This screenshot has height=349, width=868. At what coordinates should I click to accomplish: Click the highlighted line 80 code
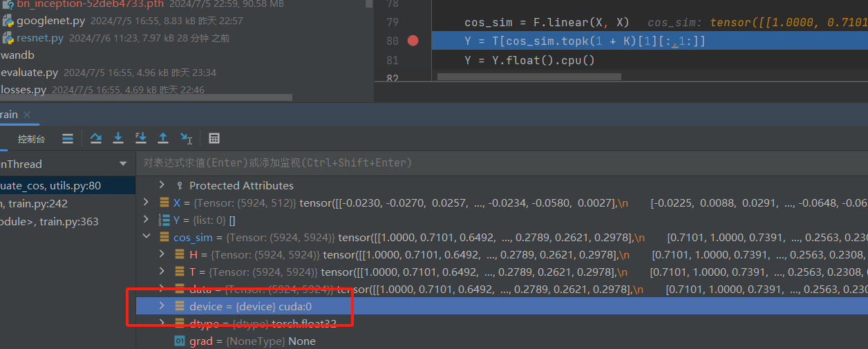click(585, 41)
